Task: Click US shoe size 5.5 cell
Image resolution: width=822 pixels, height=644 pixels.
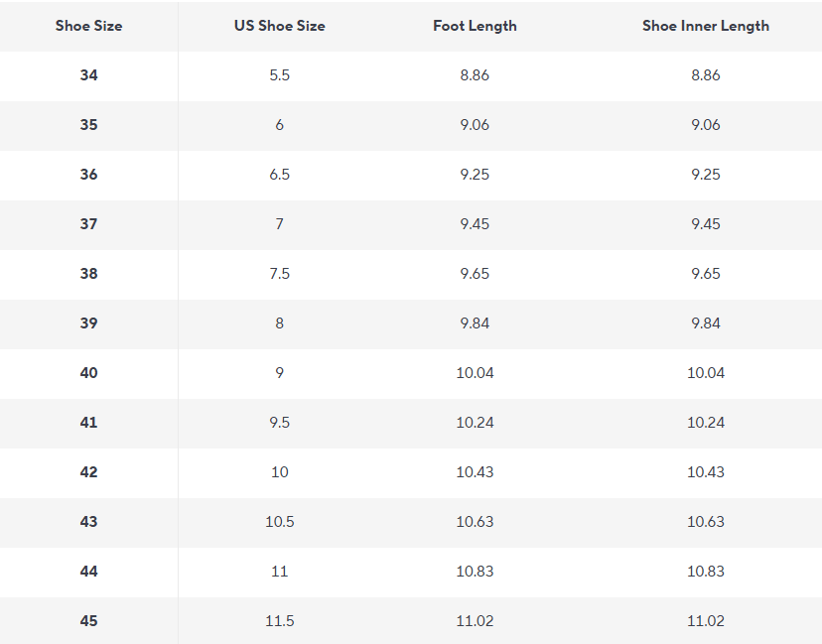Action: [x=279, y=75]
